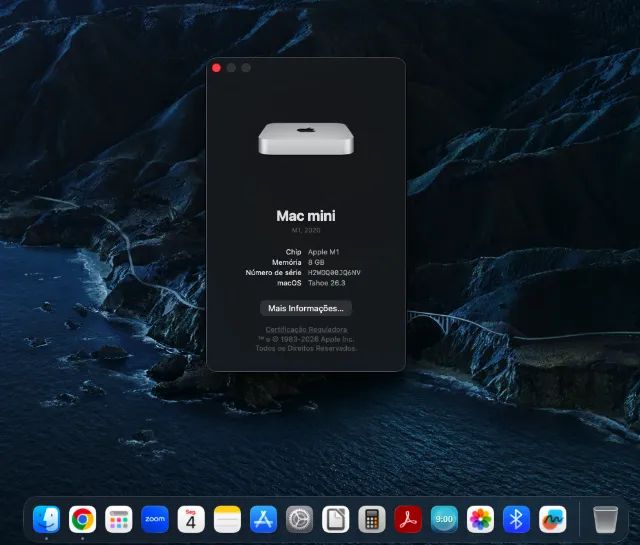Click the macOS label
This screenshot has height=545, width=640.
(289, 283)
